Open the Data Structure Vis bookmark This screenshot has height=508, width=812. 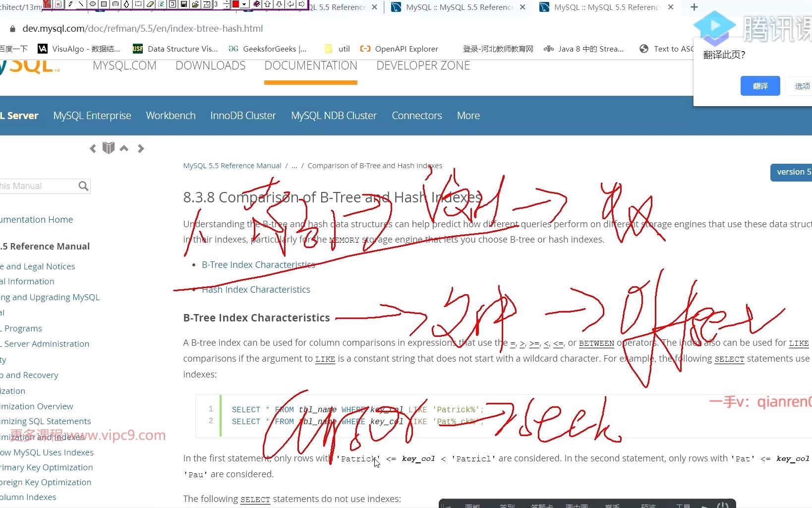[x=175, y=49]
